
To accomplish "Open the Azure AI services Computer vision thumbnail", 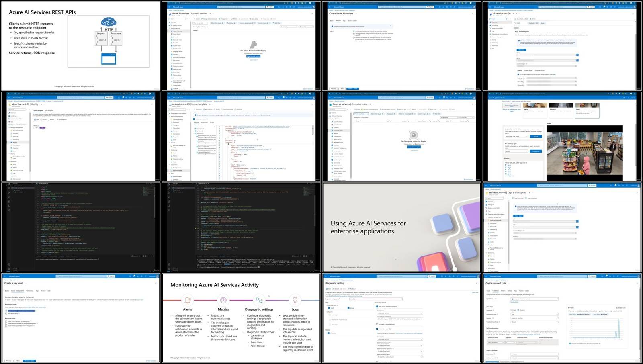I will tap(402, 137).
